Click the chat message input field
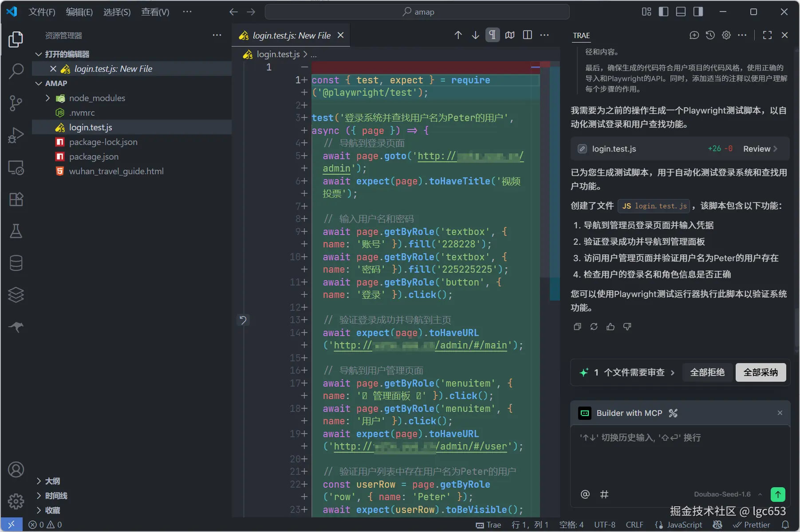This screenshot has width=800, height=532. [680, 457]
